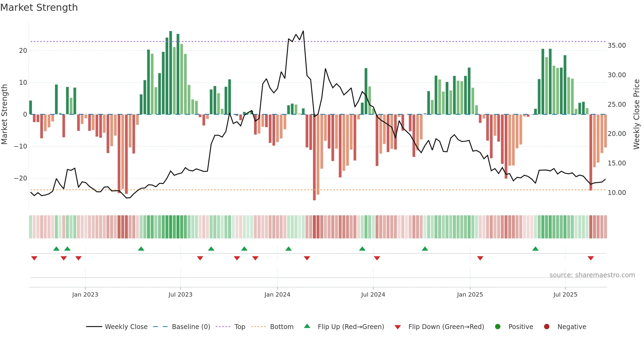Click the Positive green dot legend icon
This screenshot has width=644, height=362.
[498, 327]
